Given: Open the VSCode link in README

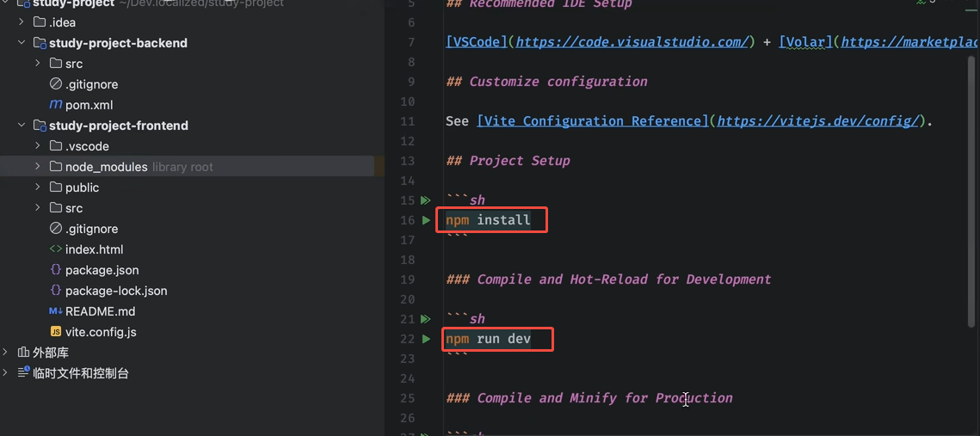Looking at the screenshot, I should 477,42.
